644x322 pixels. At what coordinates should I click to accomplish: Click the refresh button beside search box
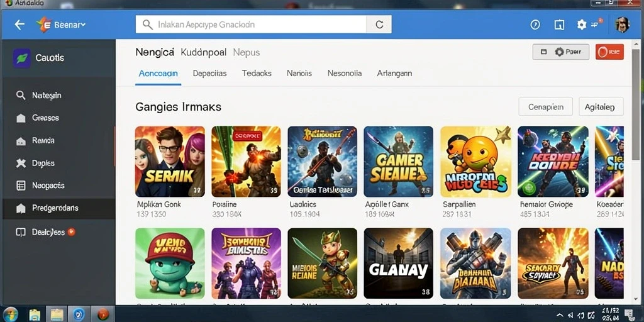(x=379, y=25)
